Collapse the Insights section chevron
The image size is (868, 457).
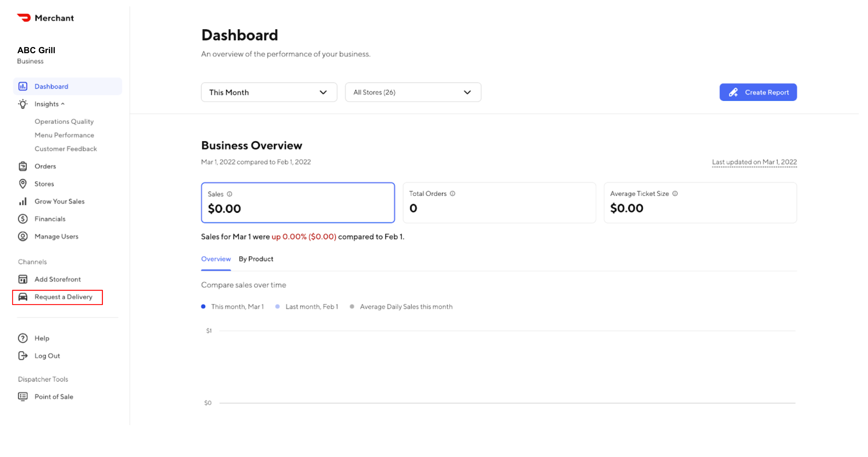[x=63, y=104]
